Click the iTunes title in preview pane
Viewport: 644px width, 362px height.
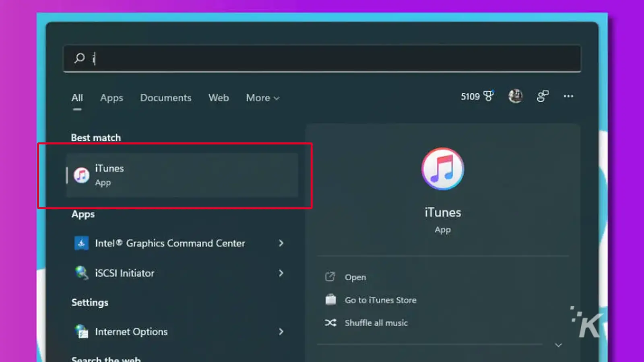click(443, 212)
